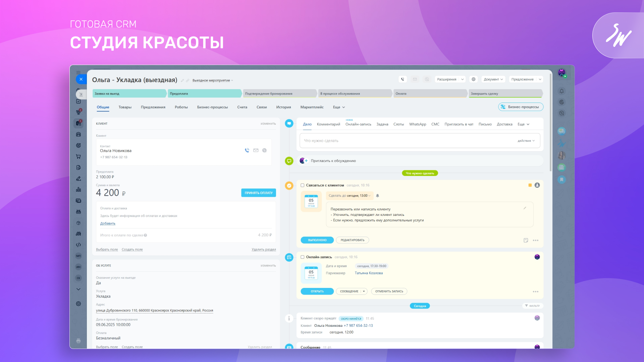Open the Документ dropdown menu
The width and height of the screenshot is (644, 362).
[x=493, y=79]
